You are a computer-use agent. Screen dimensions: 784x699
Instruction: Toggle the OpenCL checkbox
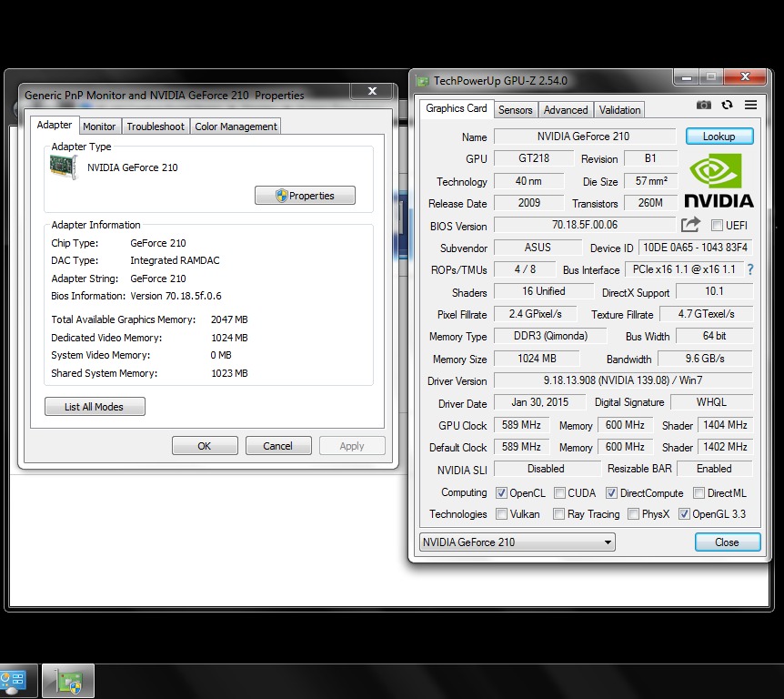point(501,493)
